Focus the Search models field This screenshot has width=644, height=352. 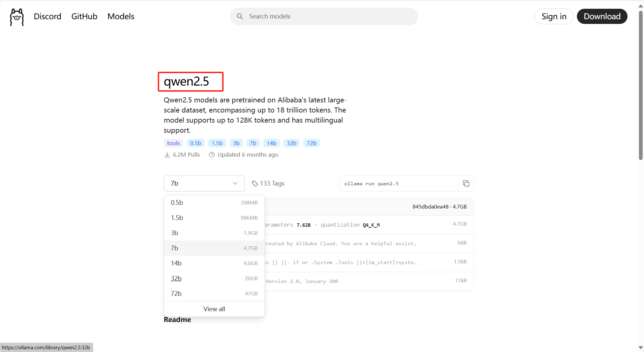324,17
